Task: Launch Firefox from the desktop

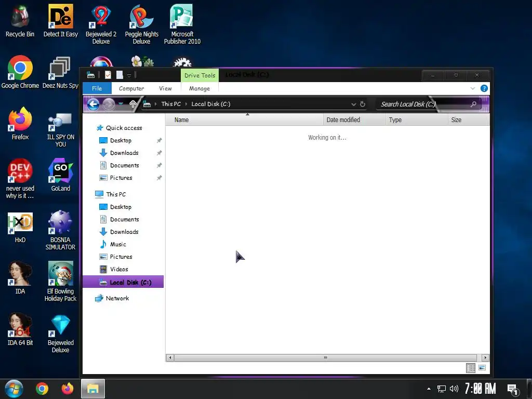Action: [20, 124]
